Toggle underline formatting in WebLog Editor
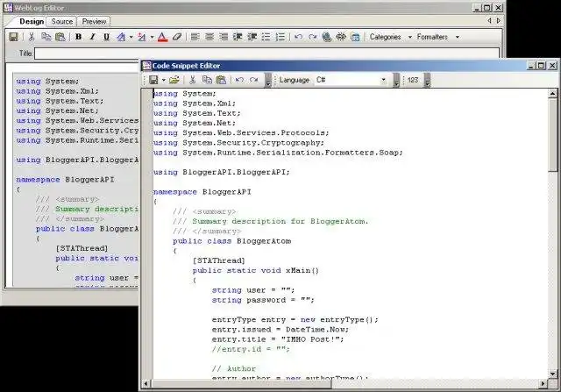 (106, 37)
